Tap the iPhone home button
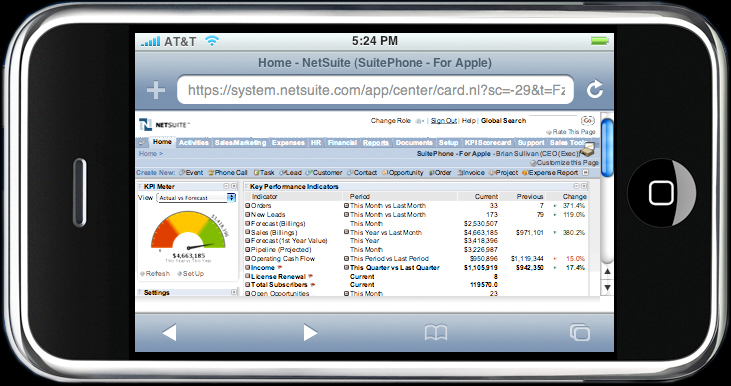Viewport: 731px width, 386px height. coord(661,193)
